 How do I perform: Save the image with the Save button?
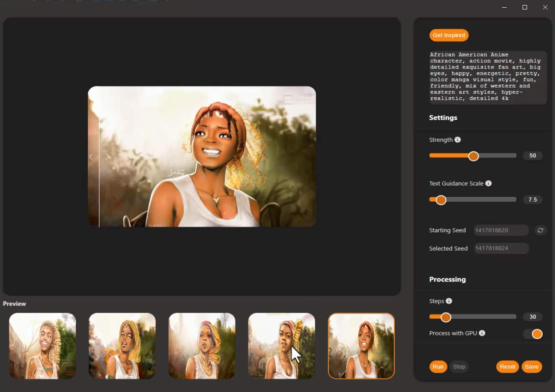click(x=531, y=367)
